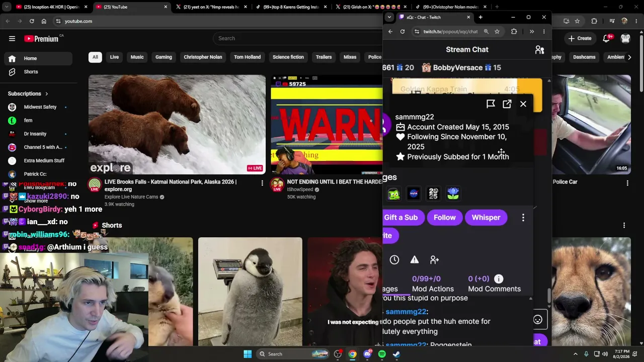Select the Mixes filter chip

click(350, 57)
